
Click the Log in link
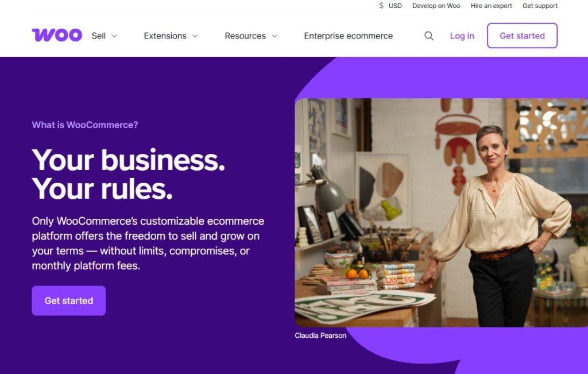tap(462, 36)
